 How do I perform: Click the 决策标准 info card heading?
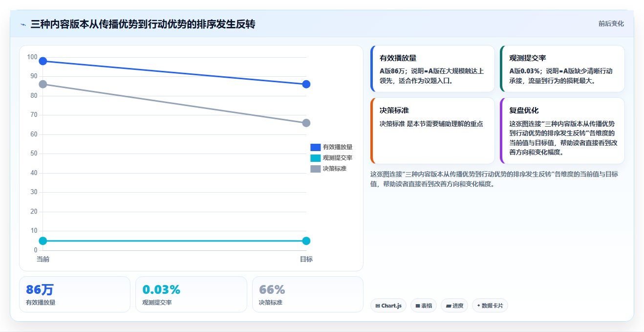click(394, 111)
